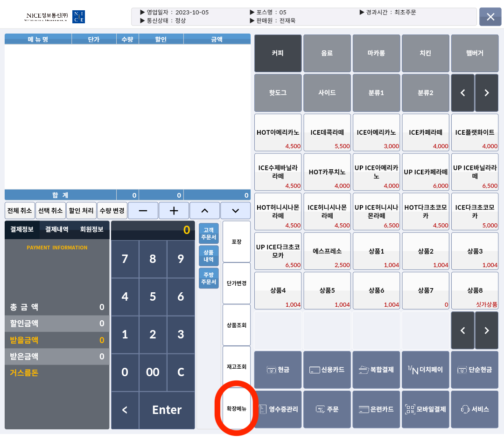The width and height of the screenshot is (504, 441).
Task: Select the 음료 beverage category
Action: pyautogui.click(x=327, y=53)
